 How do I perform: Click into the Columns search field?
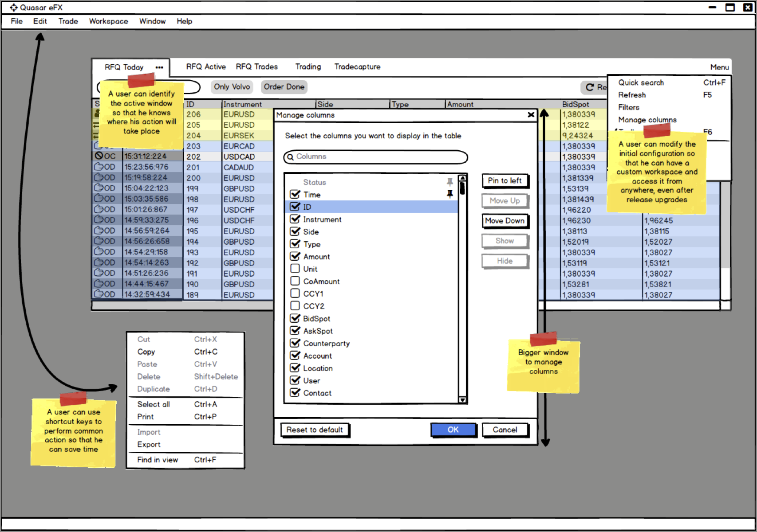click(375, 157)
